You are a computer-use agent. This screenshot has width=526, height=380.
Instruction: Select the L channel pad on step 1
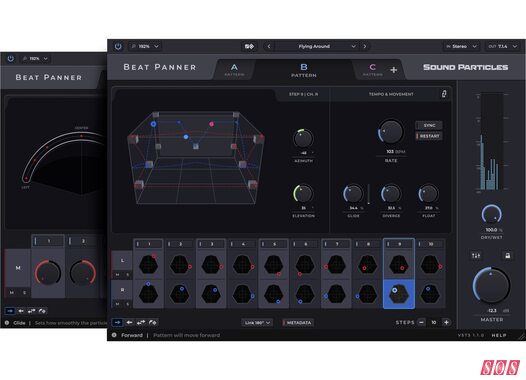[149, 264]
